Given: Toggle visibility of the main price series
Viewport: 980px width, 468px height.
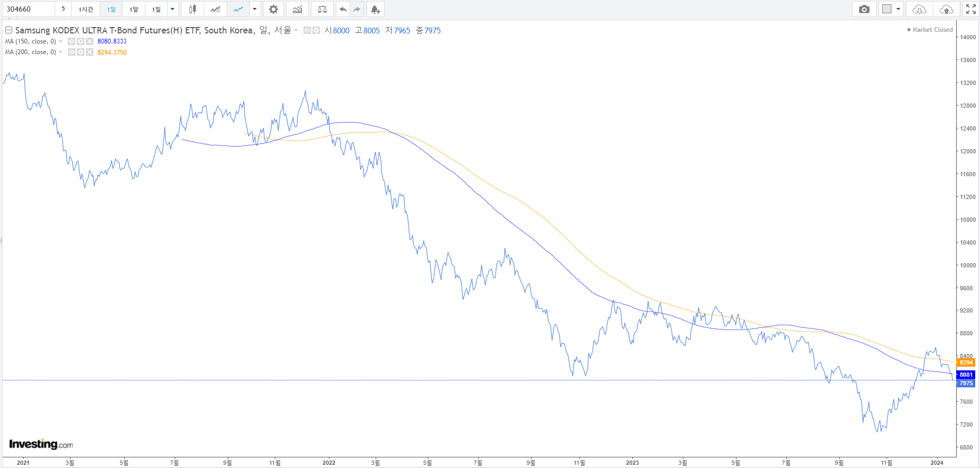Looking at the screenshot, I should coord(307,31).
